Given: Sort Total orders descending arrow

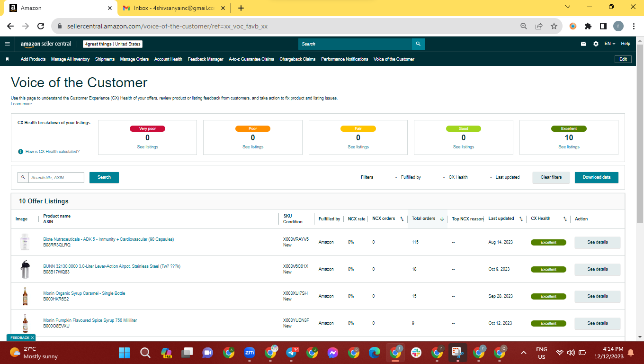Looking at the screenshot, I should click(442, 219).
